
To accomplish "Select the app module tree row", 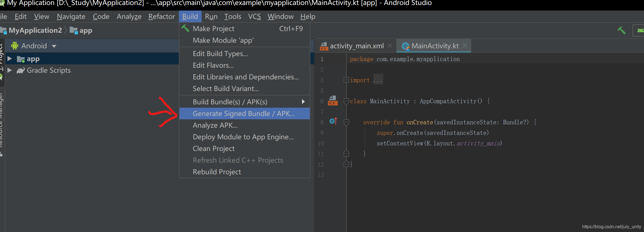I will point(92,59).
